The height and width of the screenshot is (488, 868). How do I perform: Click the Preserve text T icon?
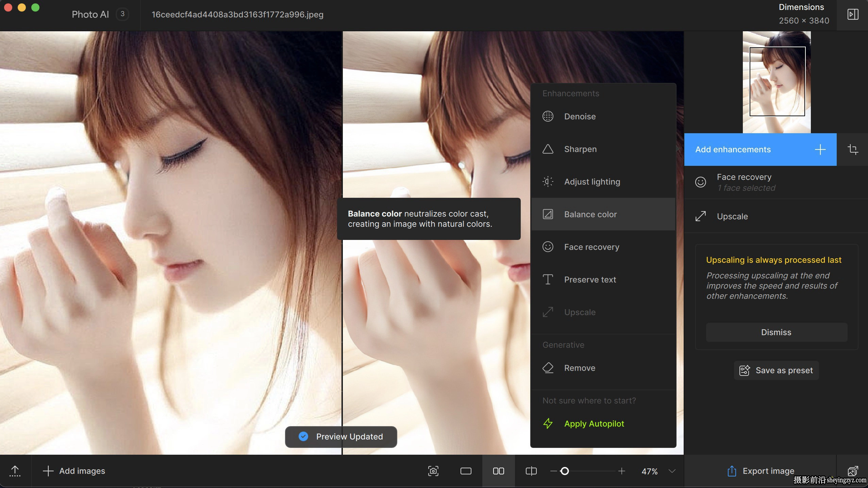(x=548, y=279)
